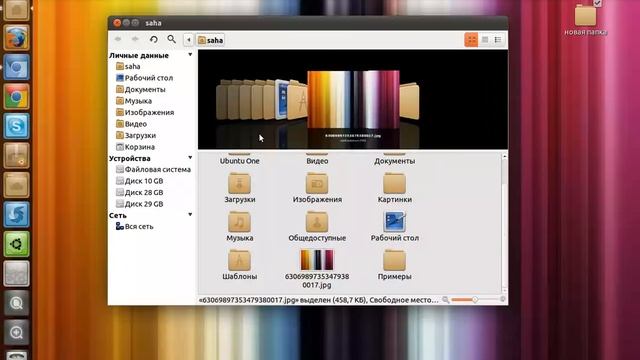The height and width of the screenshot is (360, 640).
Task: Collapse the Личные данные section
Action: tap(190, 55)
